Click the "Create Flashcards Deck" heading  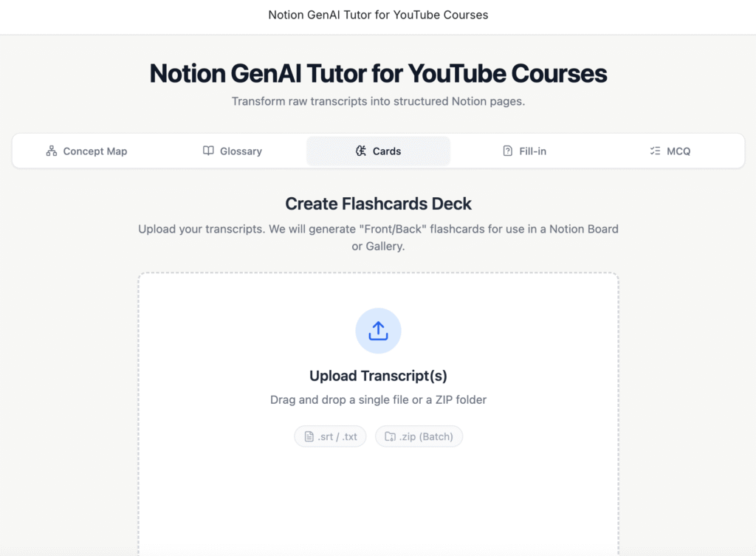(x=378, y=204)
